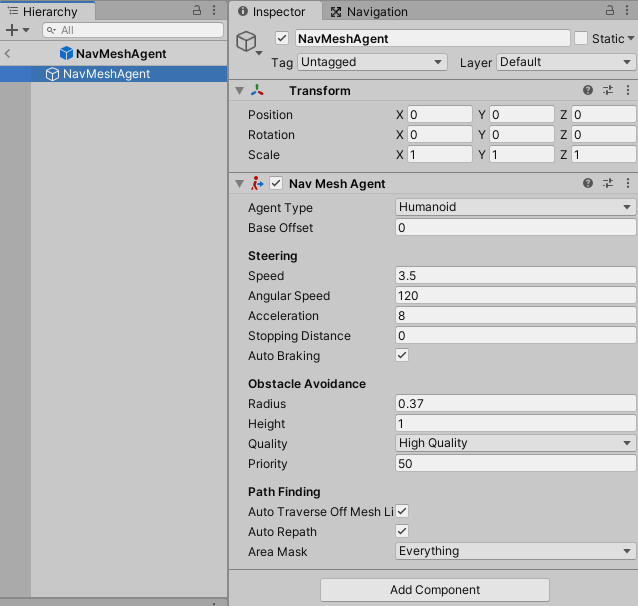Click the Radius field with 0.37
The width and height of the screenshot is (638, 606).
[516, 403]
